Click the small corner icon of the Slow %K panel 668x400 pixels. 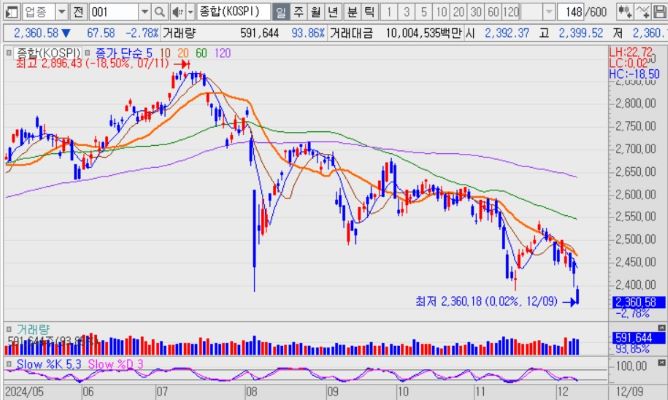661,363
